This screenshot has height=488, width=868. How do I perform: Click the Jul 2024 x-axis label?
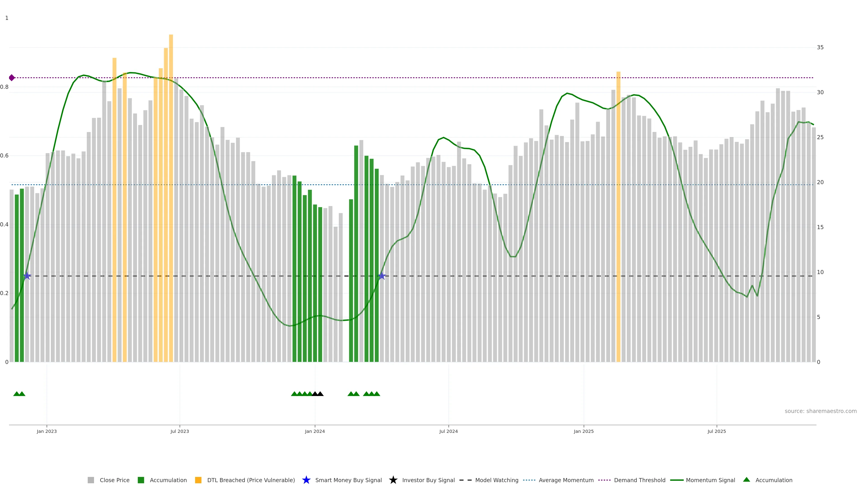coord(448,432)
